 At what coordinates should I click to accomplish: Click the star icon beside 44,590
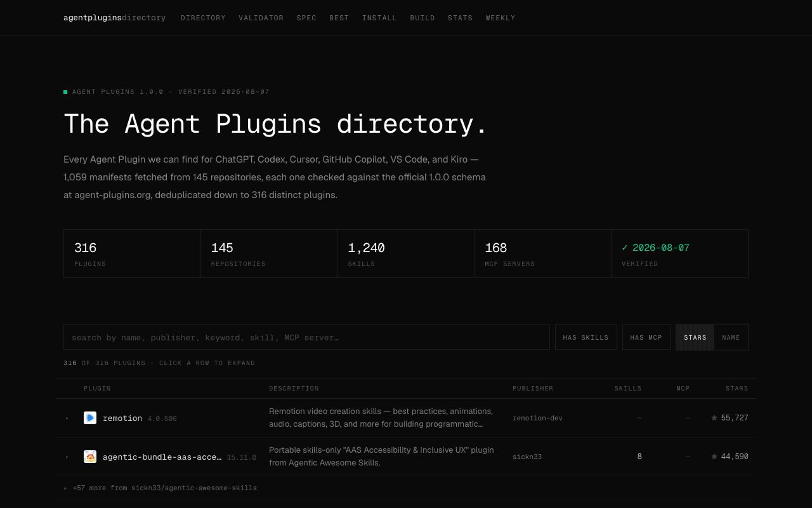pos(714,457)
